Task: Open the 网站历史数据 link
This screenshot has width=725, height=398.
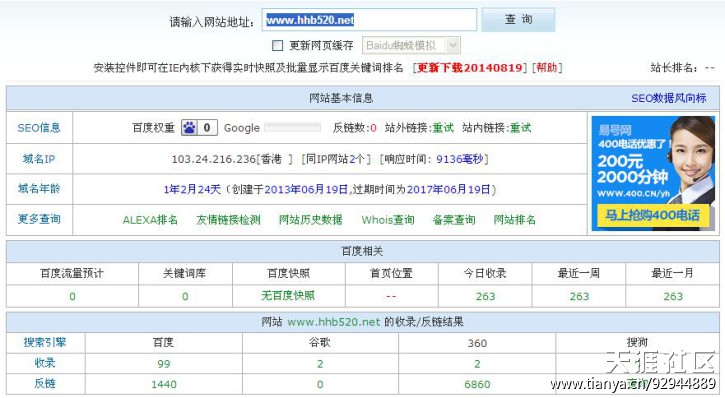Action: 311,220
